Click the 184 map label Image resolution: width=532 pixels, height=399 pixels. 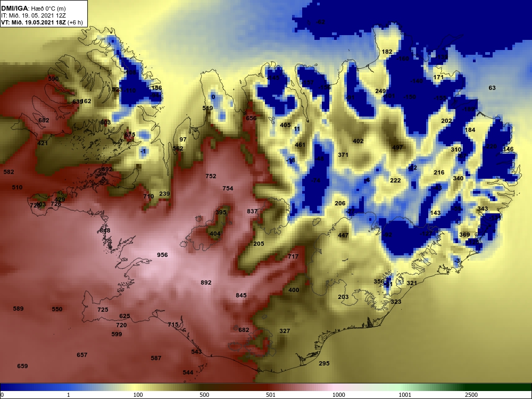pyautogui.click(x=470, y=130)
